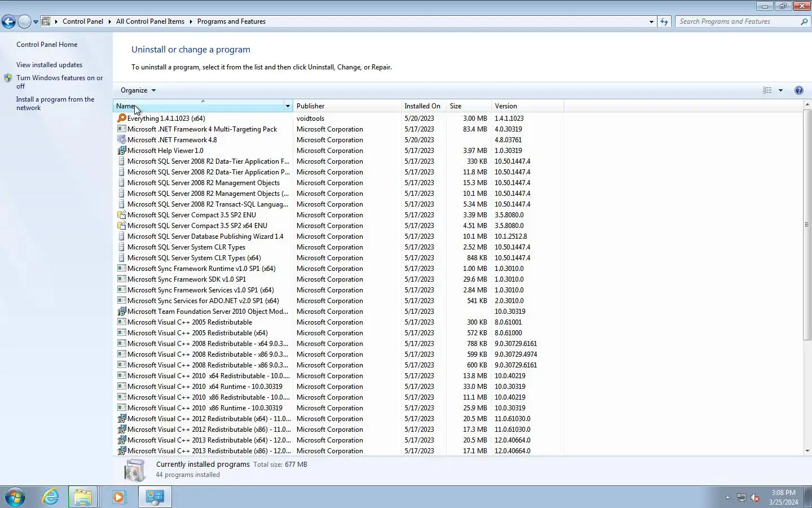Click the voidtools publisher cell
This screenshot has width=812, height=508.
coord(311,119)
